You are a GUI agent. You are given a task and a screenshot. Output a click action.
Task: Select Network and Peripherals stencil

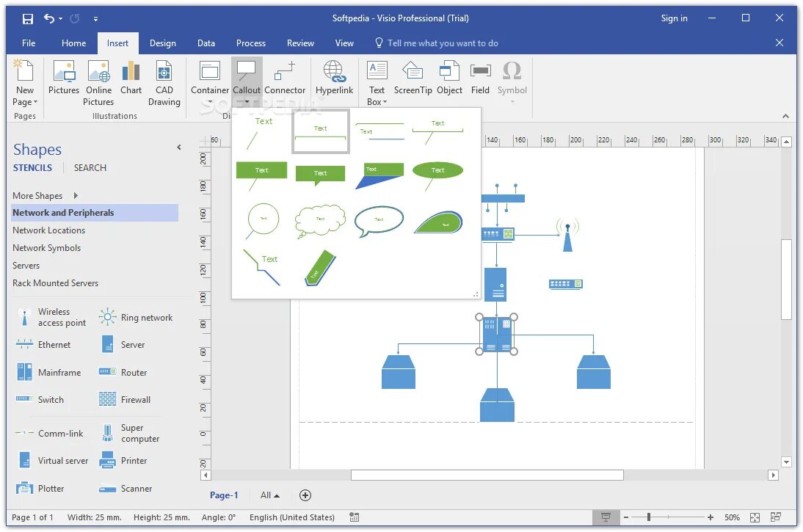[95, 213]
